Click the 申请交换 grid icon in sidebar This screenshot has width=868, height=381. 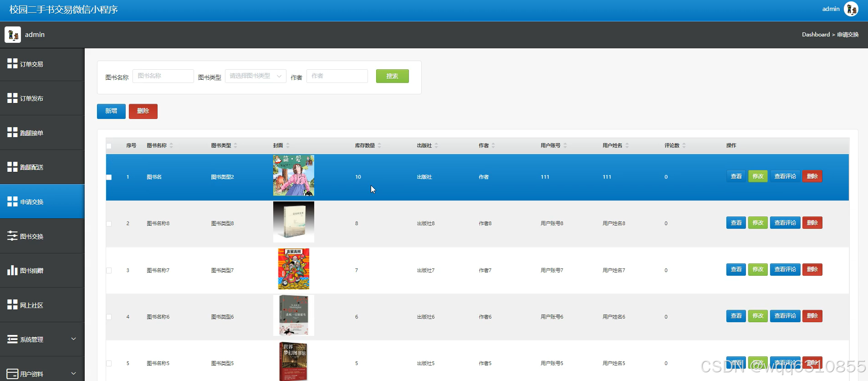click(12, 201)
